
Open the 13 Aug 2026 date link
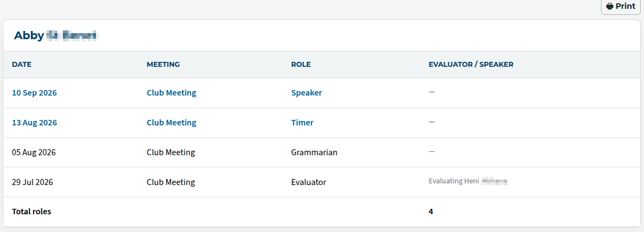pyautogui.click(x=35, y=123)
